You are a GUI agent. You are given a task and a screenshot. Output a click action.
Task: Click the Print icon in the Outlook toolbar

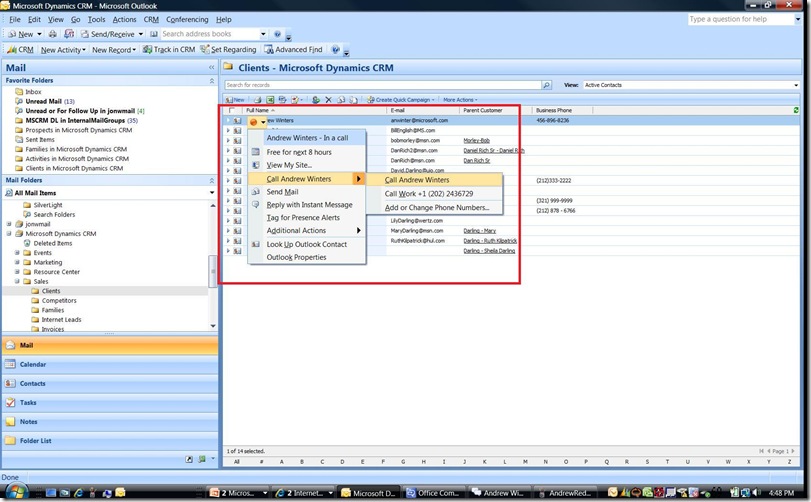click(x=52, y=34)
